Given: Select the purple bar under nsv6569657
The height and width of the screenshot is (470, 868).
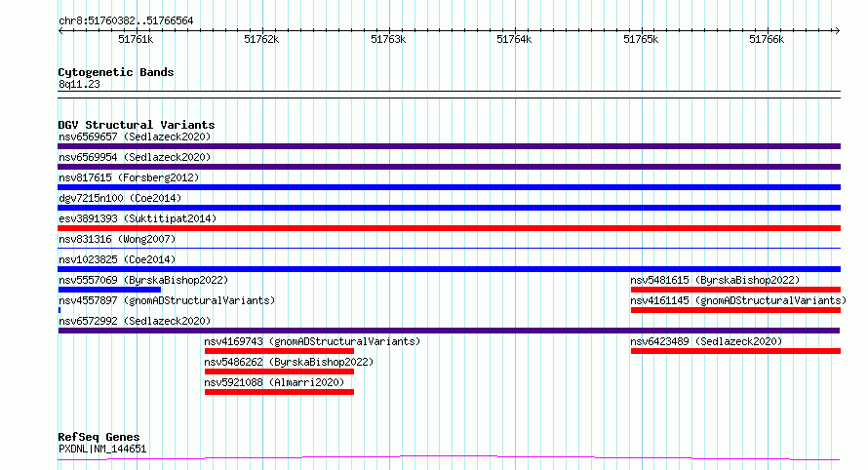Looking at the screenshot, I should (x=449, y=146).
